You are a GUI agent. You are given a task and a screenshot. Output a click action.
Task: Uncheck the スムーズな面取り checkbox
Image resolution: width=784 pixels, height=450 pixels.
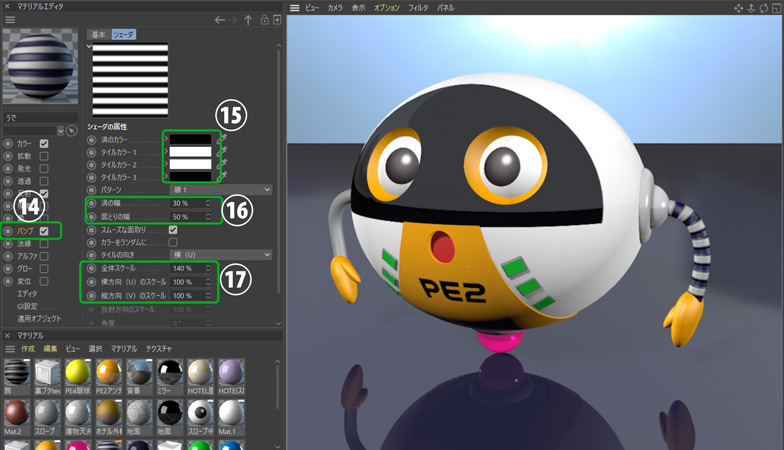(173, 229)
